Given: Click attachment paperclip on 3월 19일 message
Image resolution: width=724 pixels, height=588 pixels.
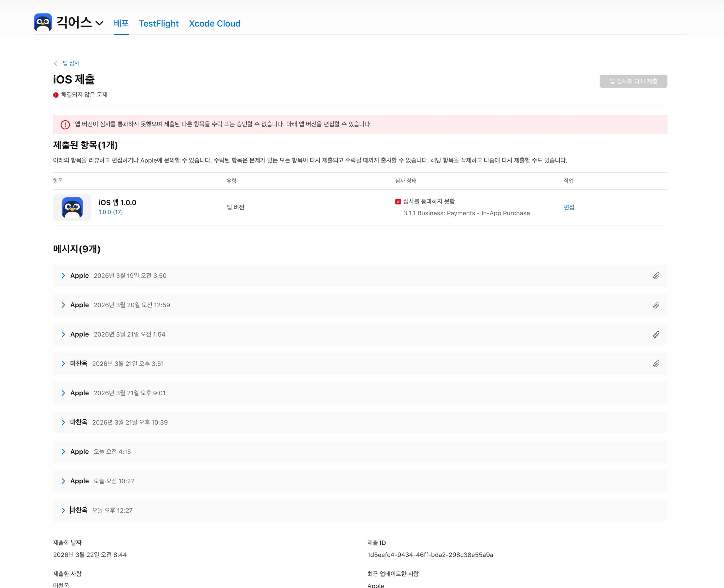Looking at the screenshot, I should (656, 276).
